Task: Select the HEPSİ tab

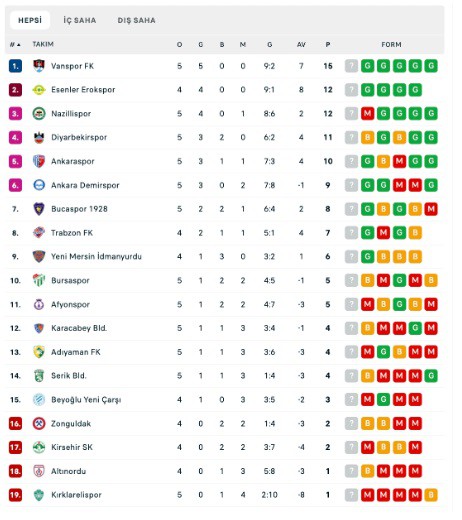Action: point(30,20)
